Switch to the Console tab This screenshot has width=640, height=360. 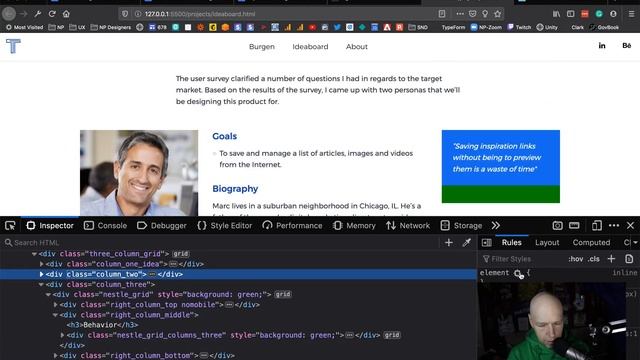pos(105,225)
